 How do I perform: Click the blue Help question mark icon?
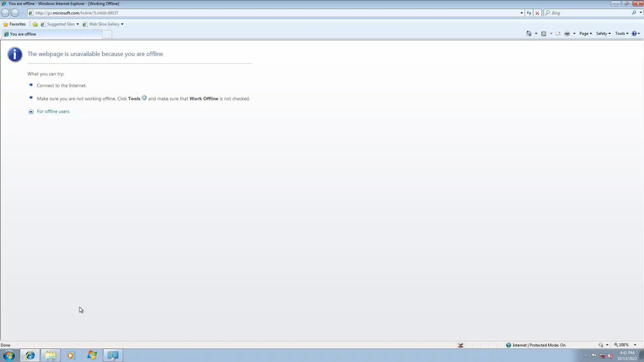[x=634, y=34]
